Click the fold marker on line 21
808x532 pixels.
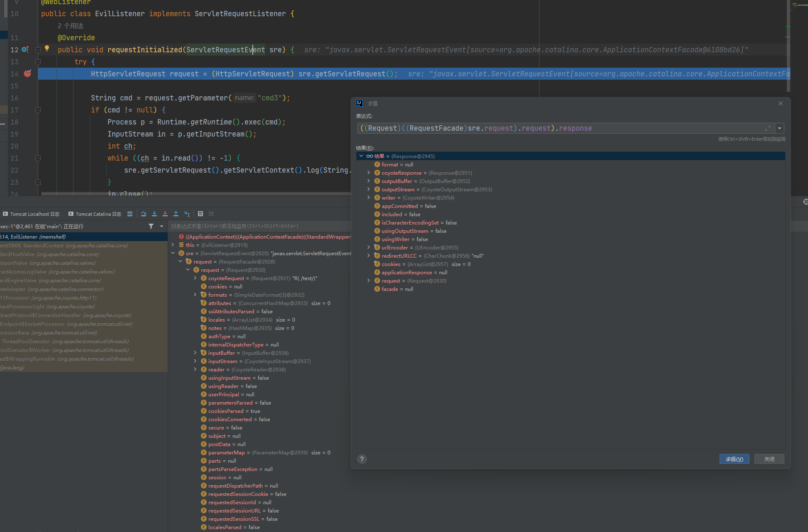point(38,159)
